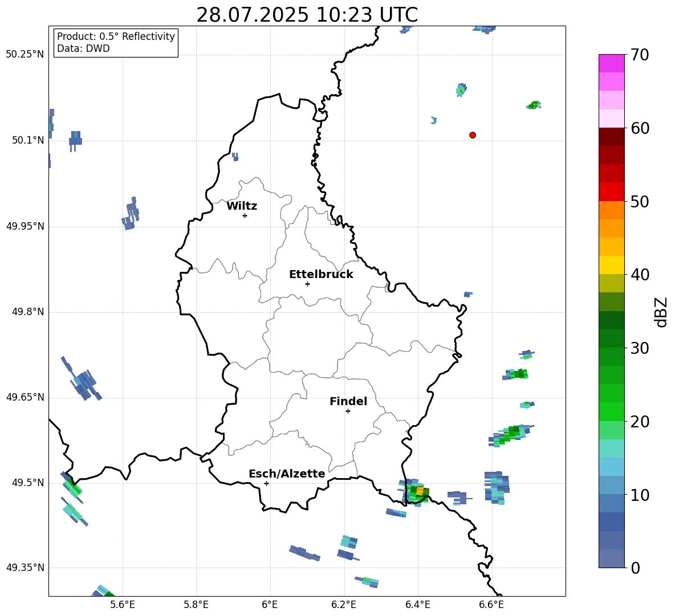675x616 pixels.
Task: Click the 50.1°N latitude label
Action: tap(27, 140)
